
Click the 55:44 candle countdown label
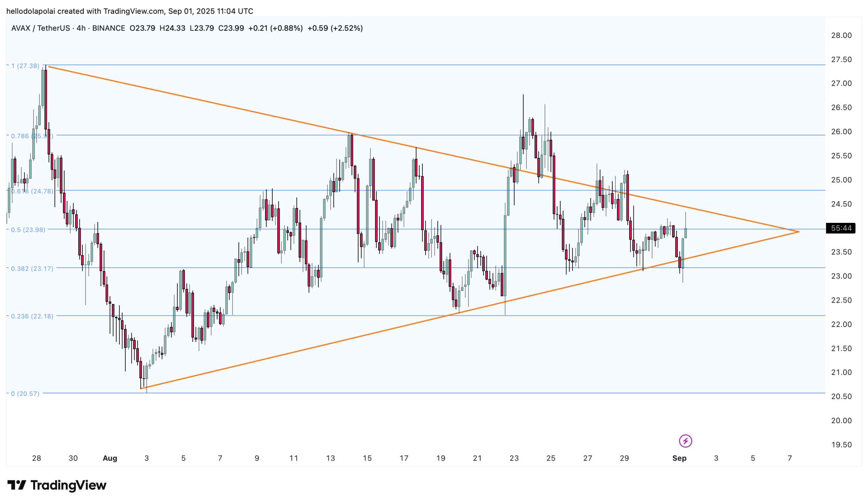pyautogui.click(x=840, y=228)
